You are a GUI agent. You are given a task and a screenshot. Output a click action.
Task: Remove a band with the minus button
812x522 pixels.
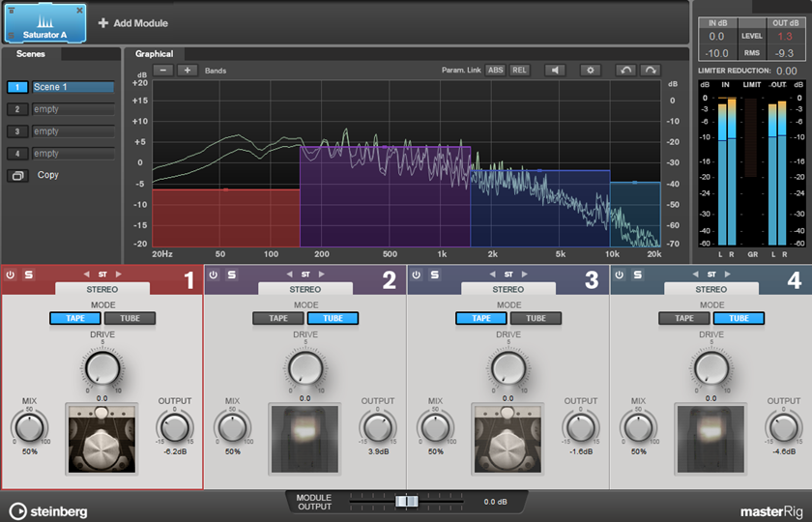(x=163, y=71)
